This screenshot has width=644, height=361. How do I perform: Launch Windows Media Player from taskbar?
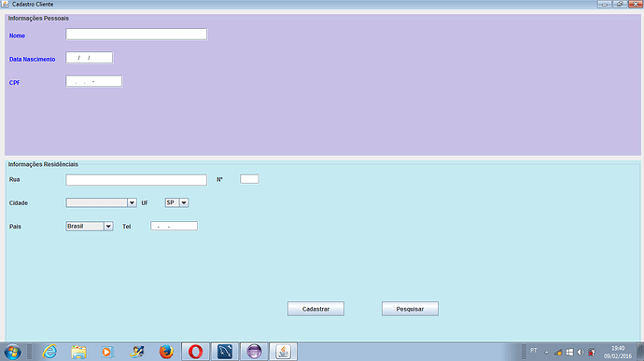pos(107,352)
